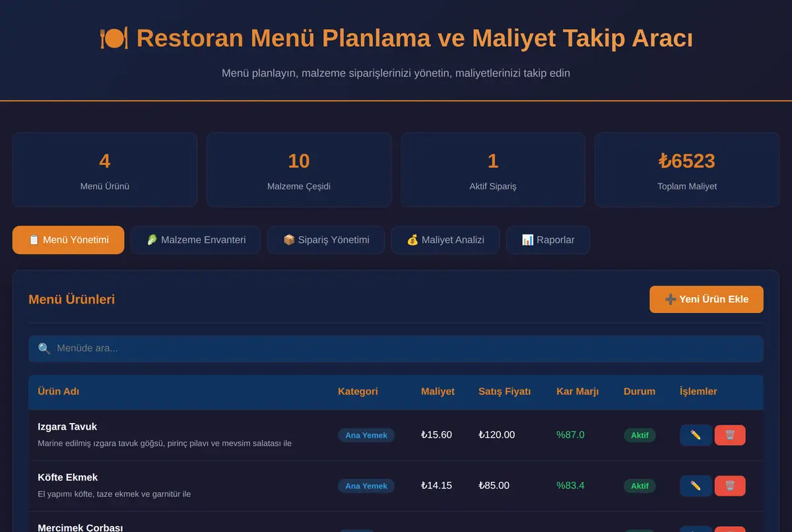
Task: Click the Kategori column header
Action: coord(358,391)
